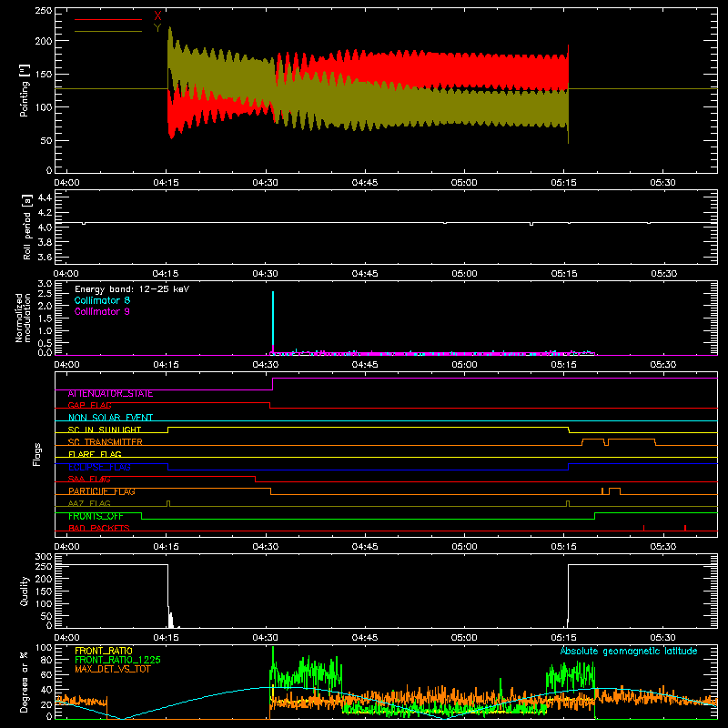Screen dimensions: 728x728
Task: Click the 4.4 tick on Roll period axis
Action: tap(45, 197)
